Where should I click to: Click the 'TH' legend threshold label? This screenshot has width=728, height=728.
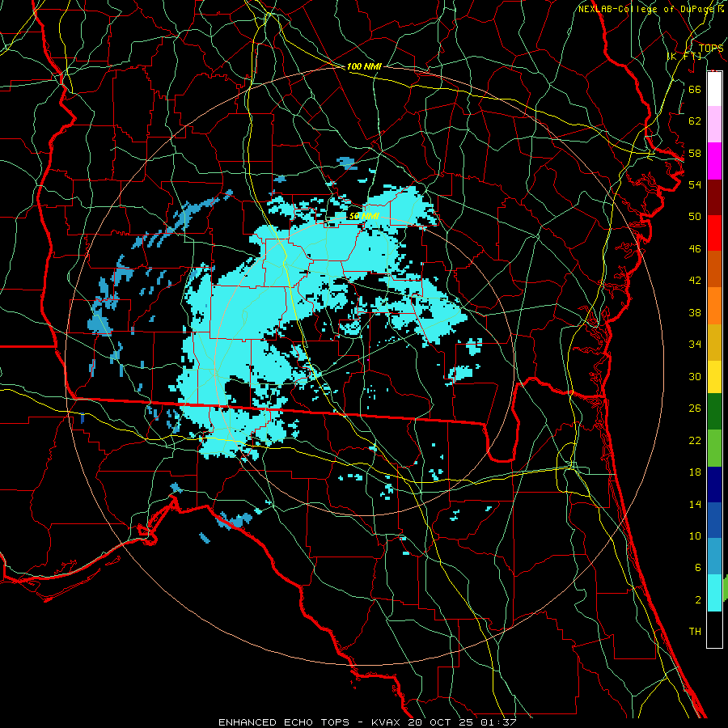[x=695, y=632]
